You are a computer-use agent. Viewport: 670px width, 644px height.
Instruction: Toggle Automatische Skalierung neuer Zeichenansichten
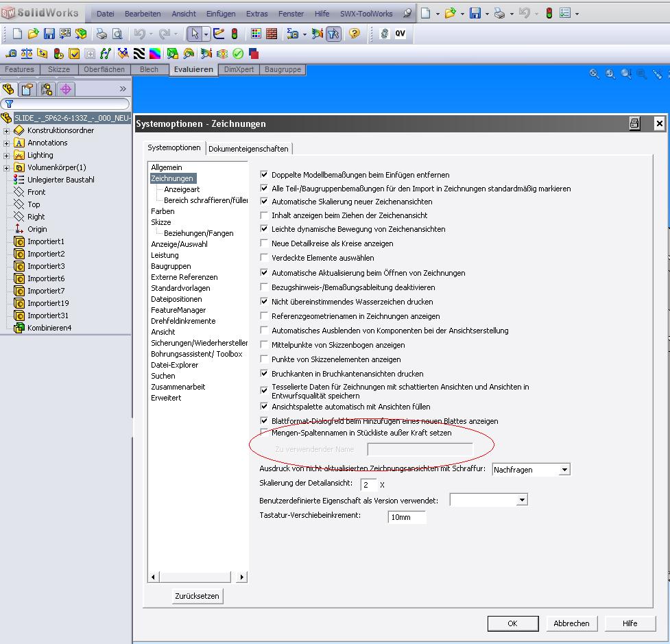[264, 201]
